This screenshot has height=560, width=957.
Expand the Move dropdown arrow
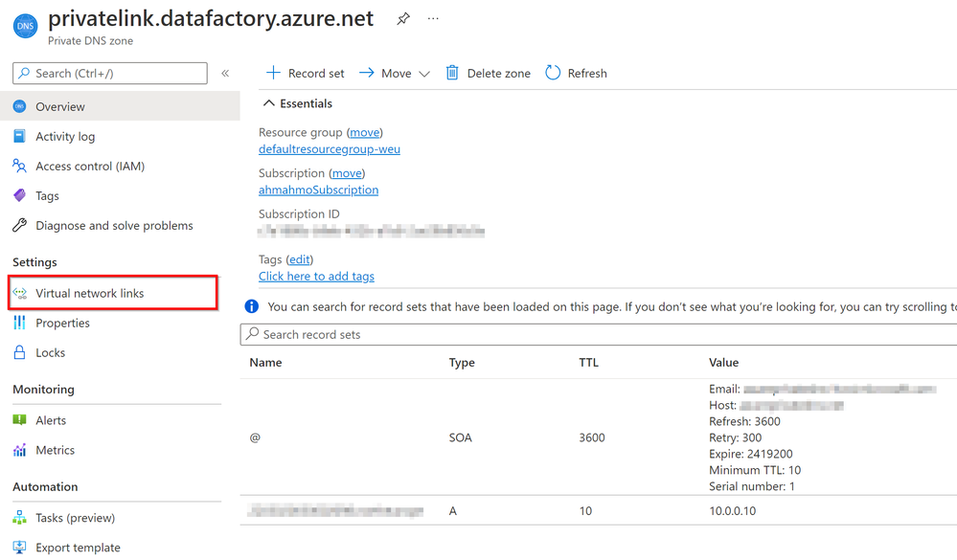(424, 74)
